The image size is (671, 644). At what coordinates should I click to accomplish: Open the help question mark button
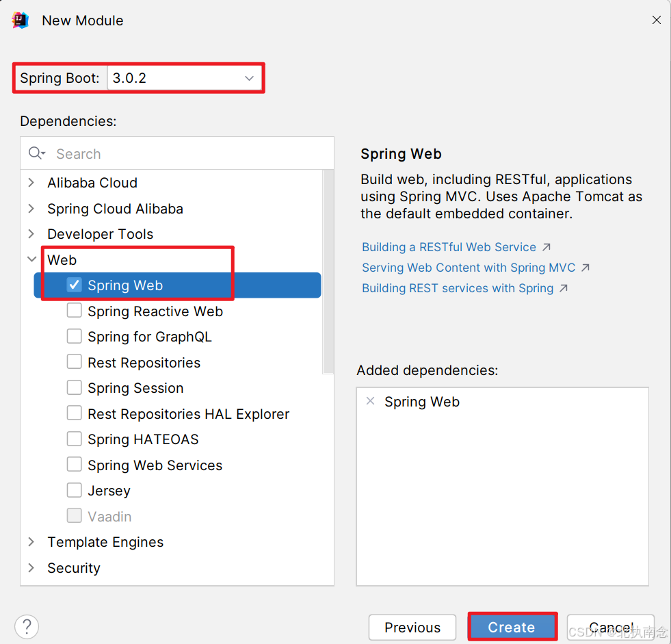click(27, 627)
